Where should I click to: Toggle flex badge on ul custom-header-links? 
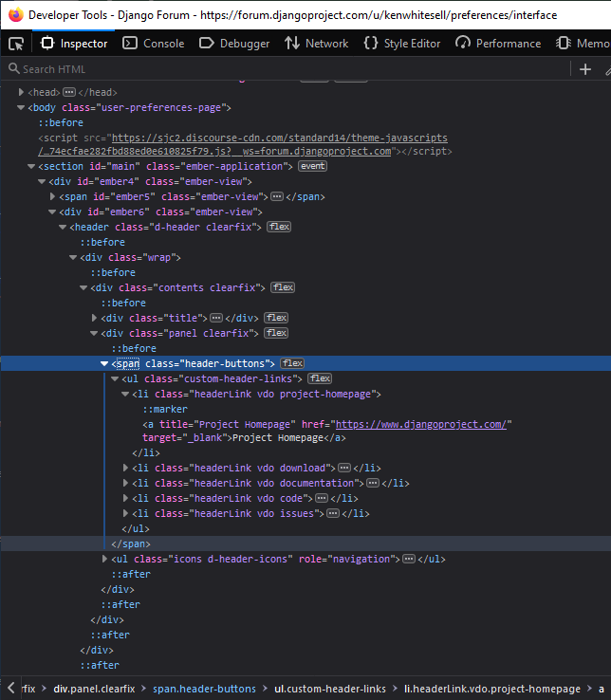pos(320,378)
